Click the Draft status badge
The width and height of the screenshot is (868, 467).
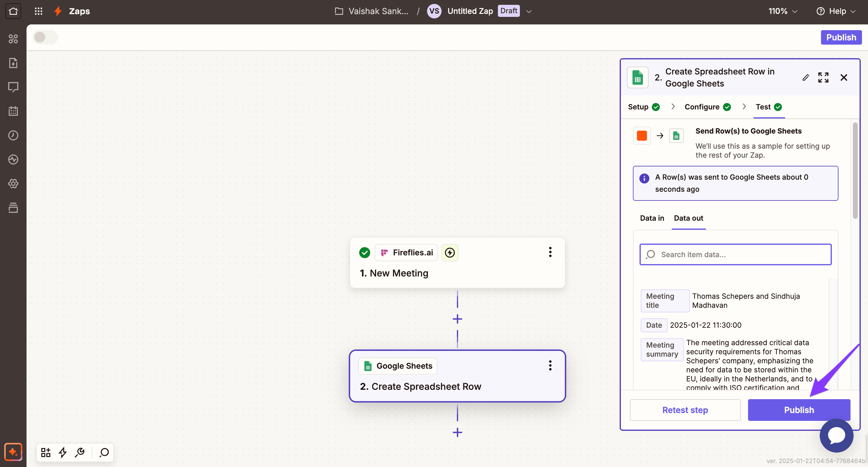(508, 11)
